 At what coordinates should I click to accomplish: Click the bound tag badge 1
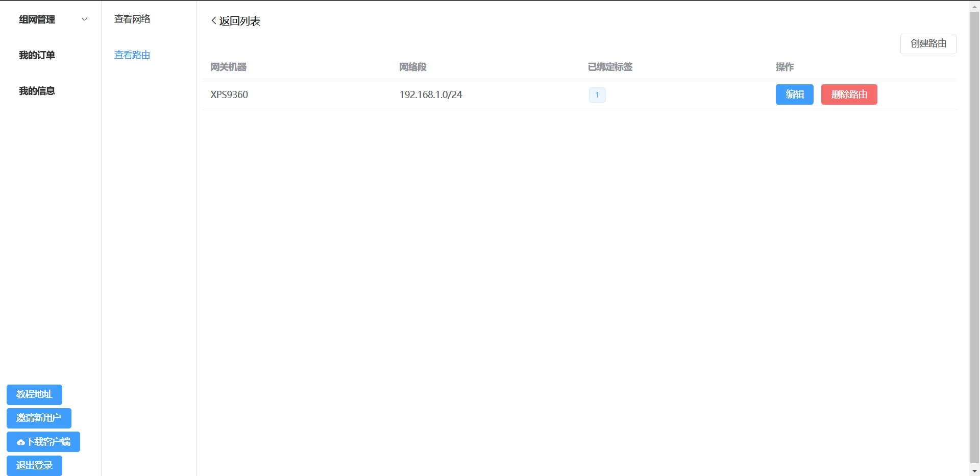click(x=597, y=95)
